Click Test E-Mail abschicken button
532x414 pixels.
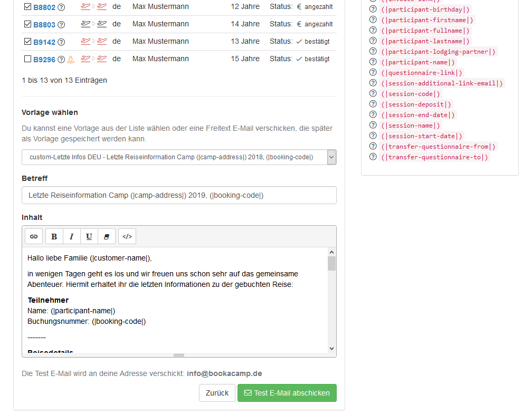[x=287, y=393]
